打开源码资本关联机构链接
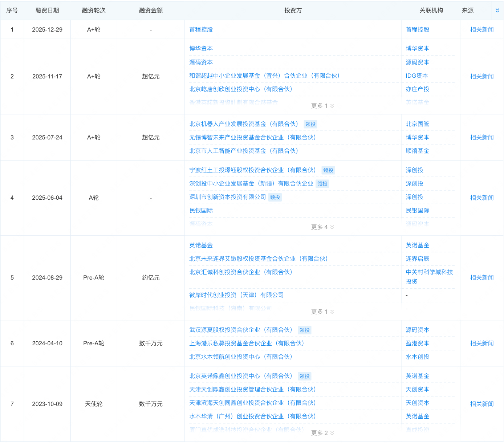This screenshot has height=443, width=504. tap(417, 62)
